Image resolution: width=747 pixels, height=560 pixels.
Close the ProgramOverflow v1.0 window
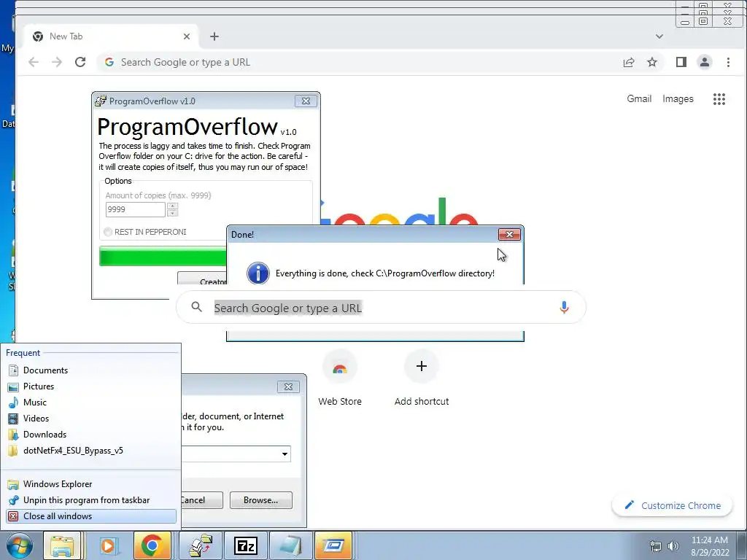(x=306, y=101)
